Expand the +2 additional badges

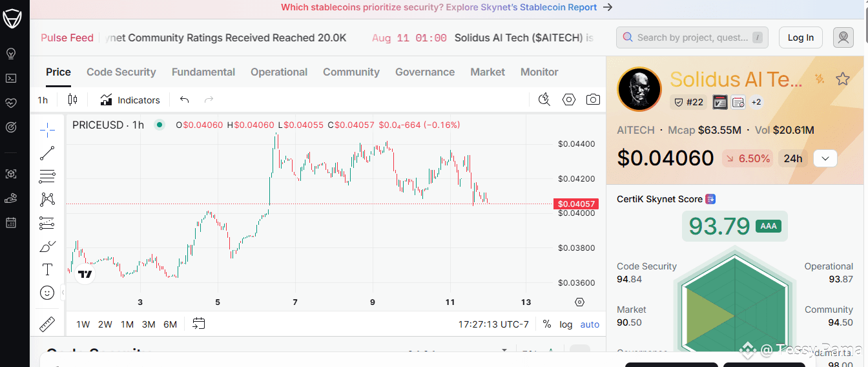click(x=756, y=102)
